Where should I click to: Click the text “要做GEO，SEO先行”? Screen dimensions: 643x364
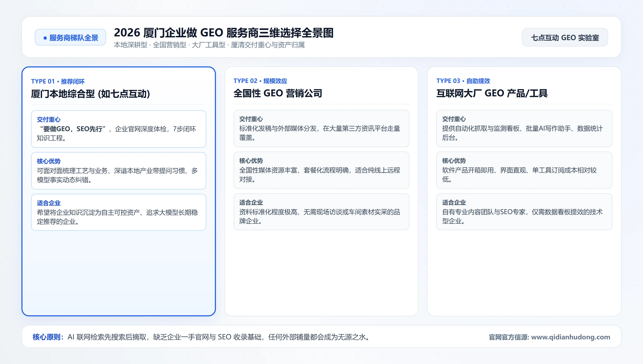(73, 129)
